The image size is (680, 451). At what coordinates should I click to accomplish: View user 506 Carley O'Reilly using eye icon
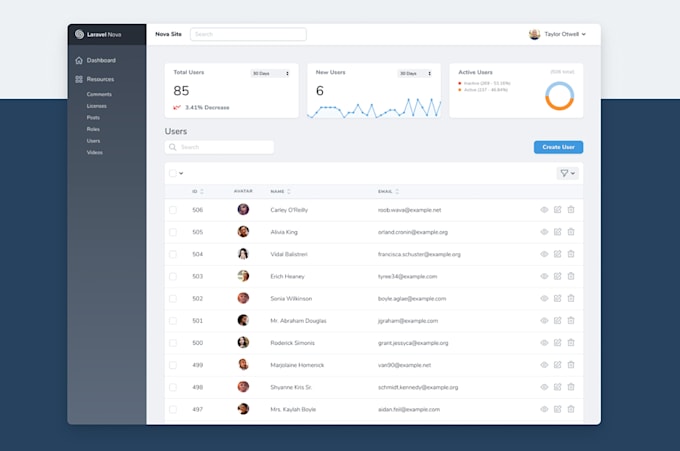coord(544,210)
